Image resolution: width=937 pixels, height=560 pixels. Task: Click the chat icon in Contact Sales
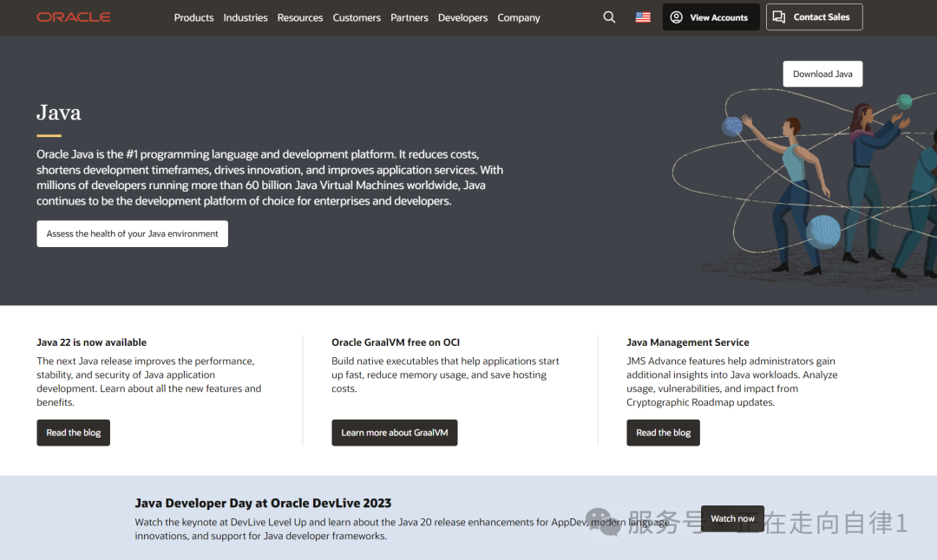click(779, 17)
